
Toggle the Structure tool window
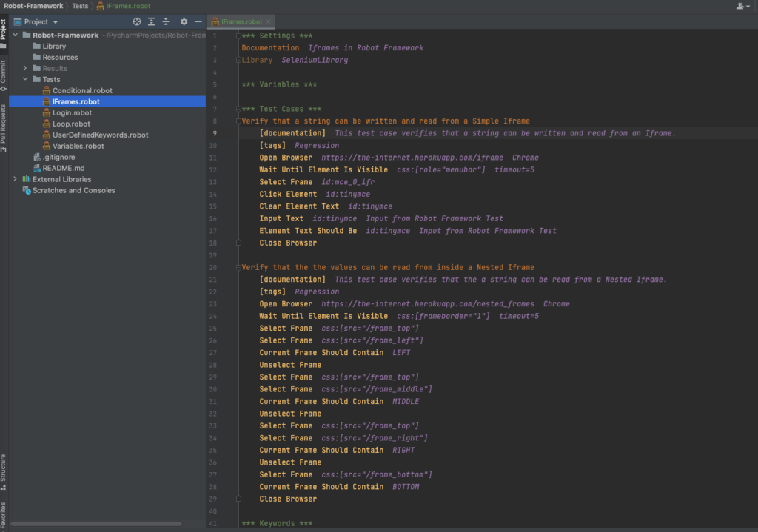click(4, 468)
